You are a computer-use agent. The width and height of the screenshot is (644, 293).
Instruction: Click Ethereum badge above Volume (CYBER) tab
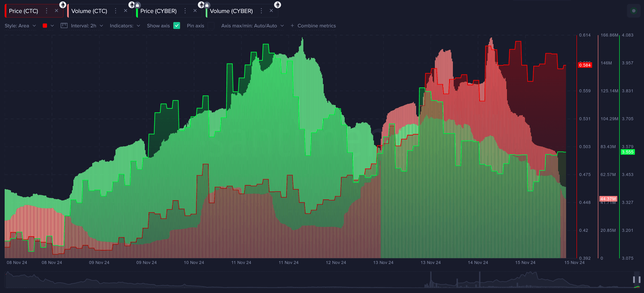point(278,5)
